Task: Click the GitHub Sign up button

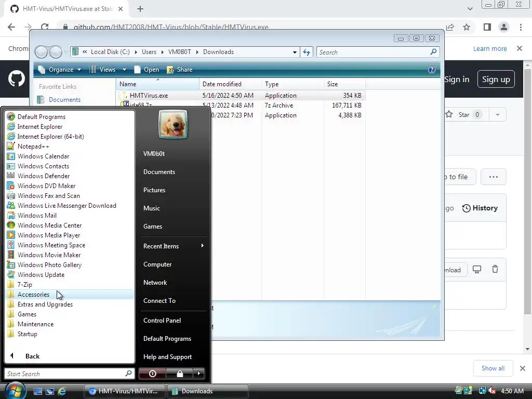Action: click(x=496, y=79)
